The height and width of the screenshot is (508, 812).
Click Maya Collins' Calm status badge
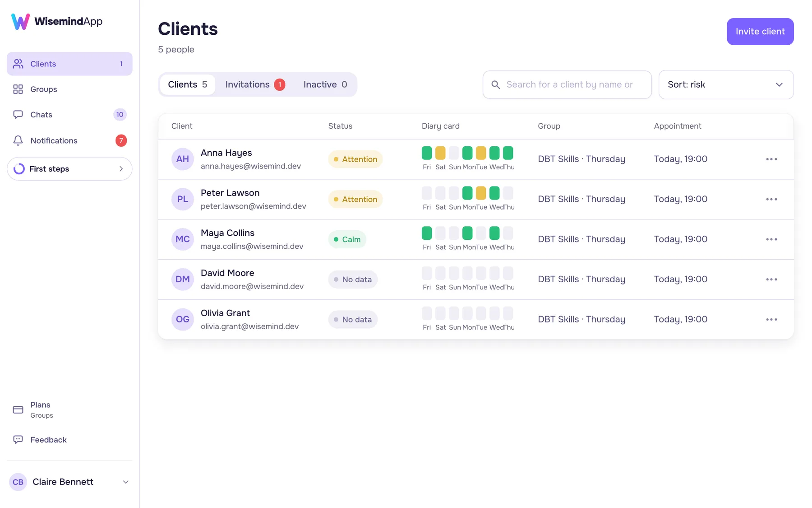[347, 239]
